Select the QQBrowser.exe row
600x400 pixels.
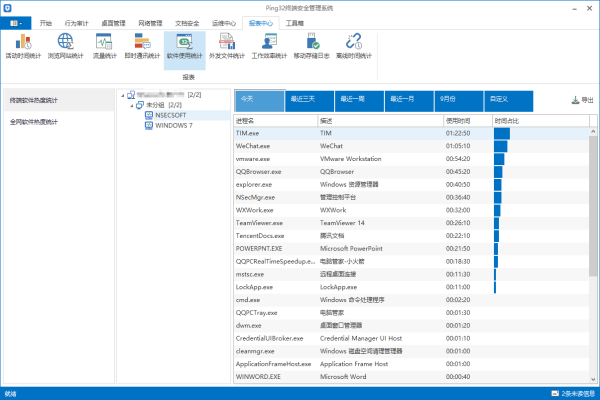coord(411,172)
